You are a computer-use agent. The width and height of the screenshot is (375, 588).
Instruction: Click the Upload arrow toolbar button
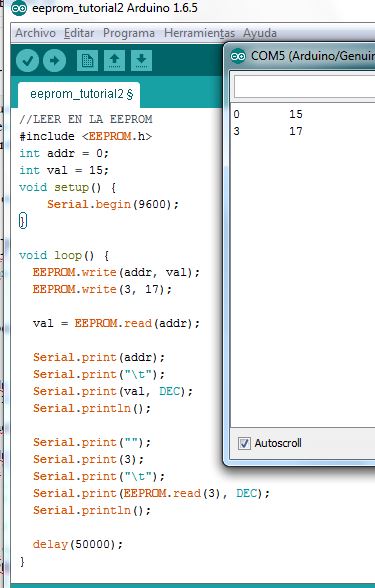(x=54, y=60)
